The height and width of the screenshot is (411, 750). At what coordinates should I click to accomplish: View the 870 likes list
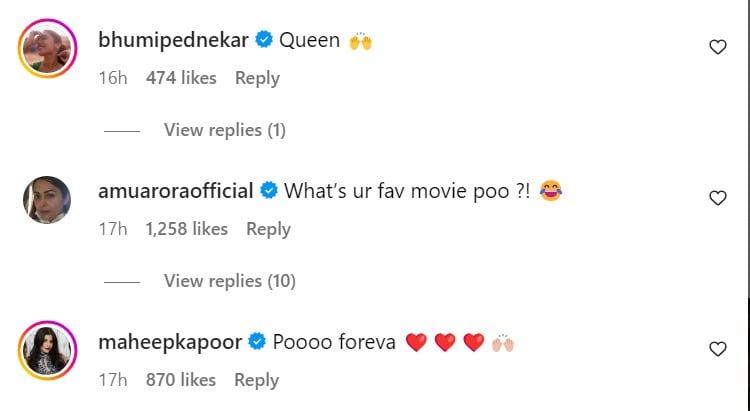point(181,380)
